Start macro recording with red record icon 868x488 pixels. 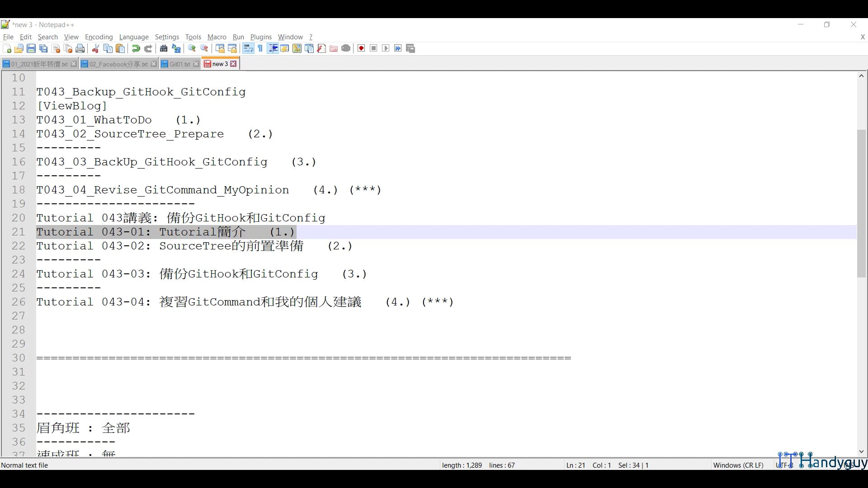[x=361, y=49]
